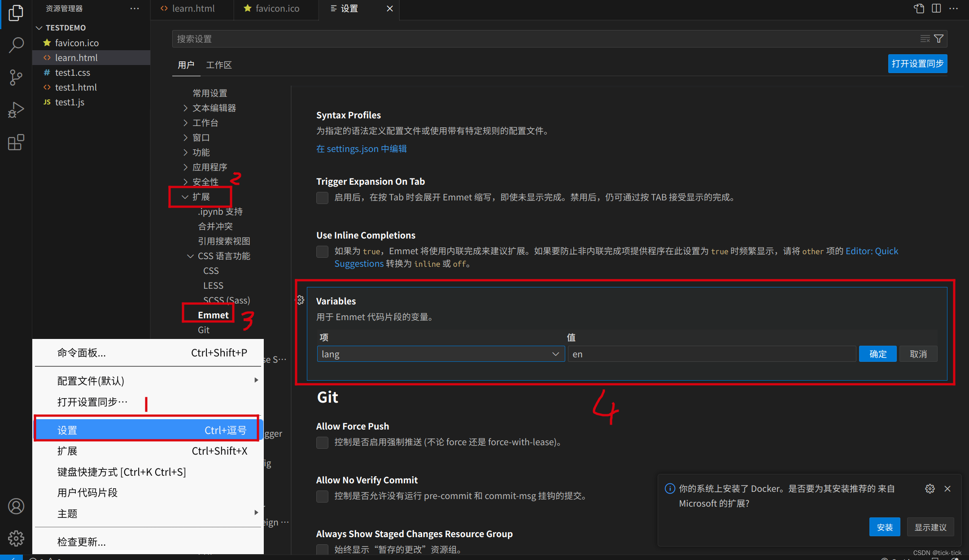Select favicon.ico star icon in explorer
Image resolution: width=969 pixels, height=560 pixels.
[47, 43]
